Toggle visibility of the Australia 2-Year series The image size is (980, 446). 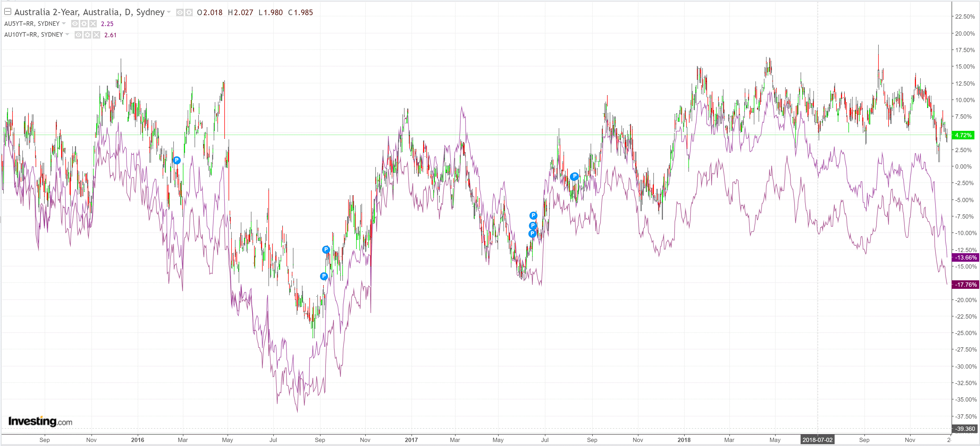click(x=180, y=12)
